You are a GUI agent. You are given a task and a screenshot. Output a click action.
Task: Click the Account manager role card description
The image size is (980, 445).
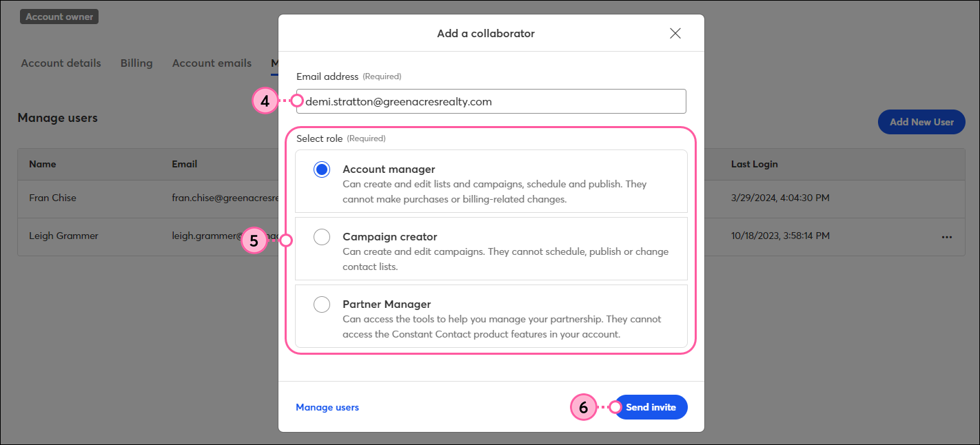point(494,192)
